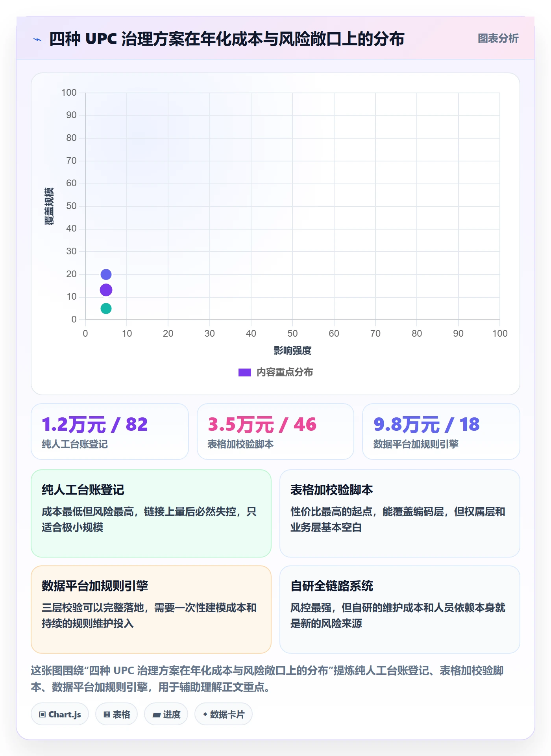The height and width of the screenshot is (756, 551).
Task: Open the 3.5万元 / 46 stat card
Action: [x=275, y=432]
